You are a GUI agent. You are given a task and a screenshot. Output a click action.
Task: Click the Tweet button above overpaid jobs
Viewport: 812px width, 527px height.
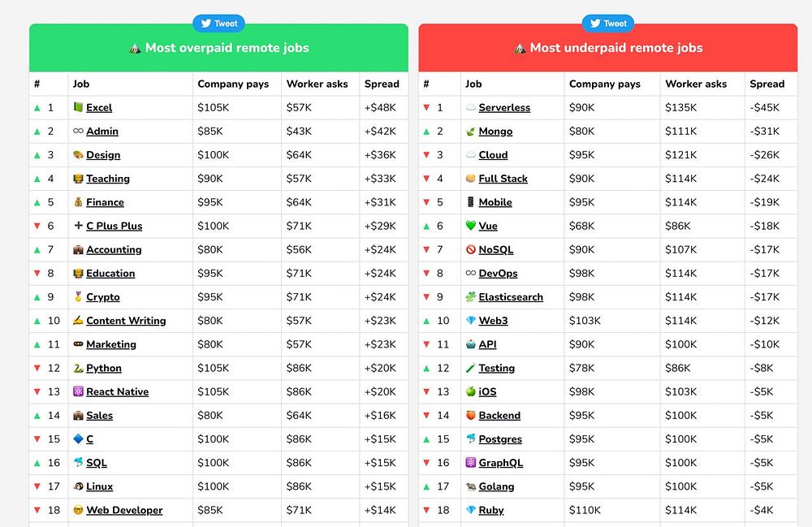[x=218, y=24]
